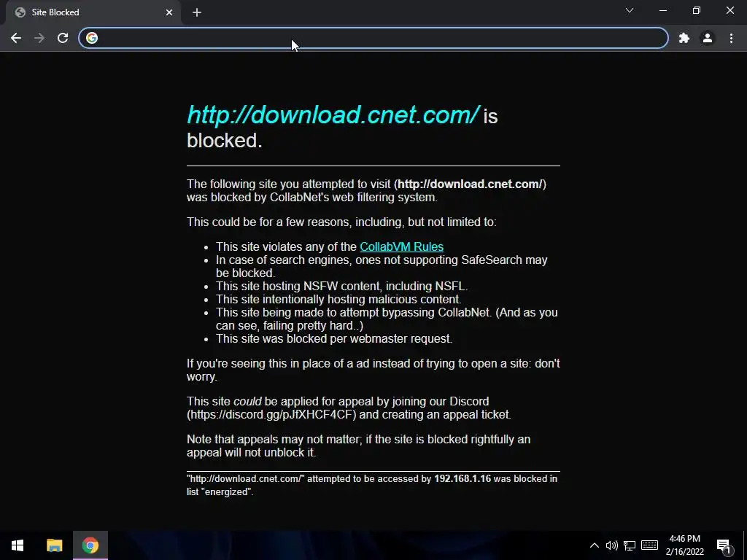The width and height of the screenshot is (747, 560).
Task: Click the 192.168.1.16 IP address text
Action: [x=462, y=478]
